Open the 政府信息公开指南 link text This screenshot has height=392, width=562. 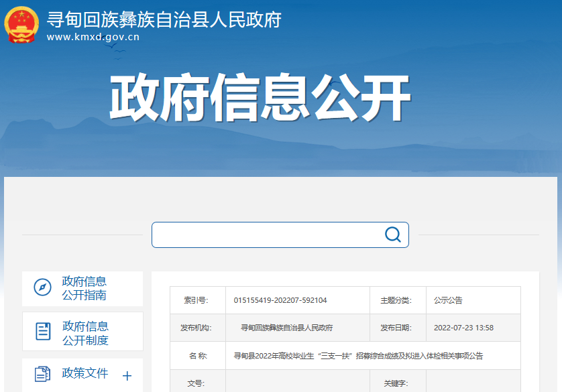point(85,288)
